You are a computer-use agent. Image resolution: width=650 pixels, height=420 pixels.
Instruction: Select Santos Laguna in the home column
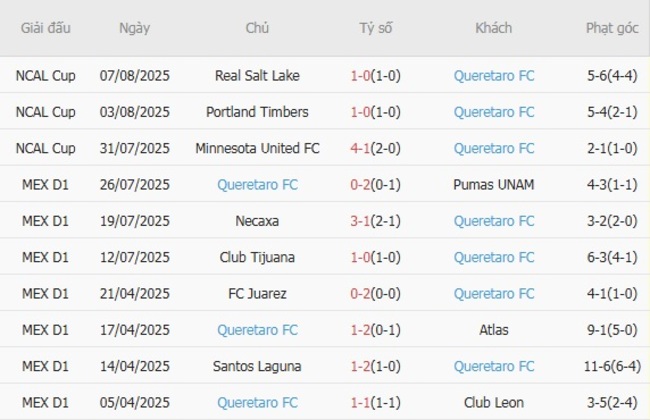[x=257, y=367]
